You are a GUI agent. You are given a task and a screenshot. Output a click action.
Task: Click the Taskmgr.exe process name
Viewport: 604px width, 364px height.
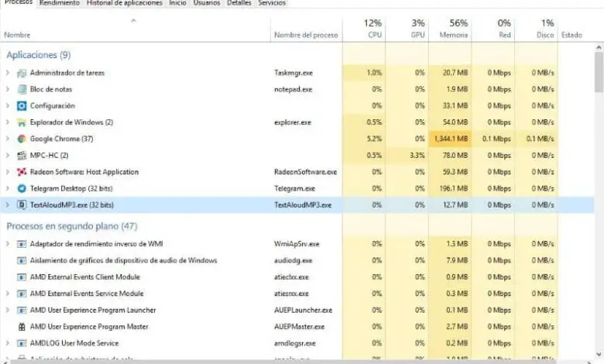pos(293,73)
